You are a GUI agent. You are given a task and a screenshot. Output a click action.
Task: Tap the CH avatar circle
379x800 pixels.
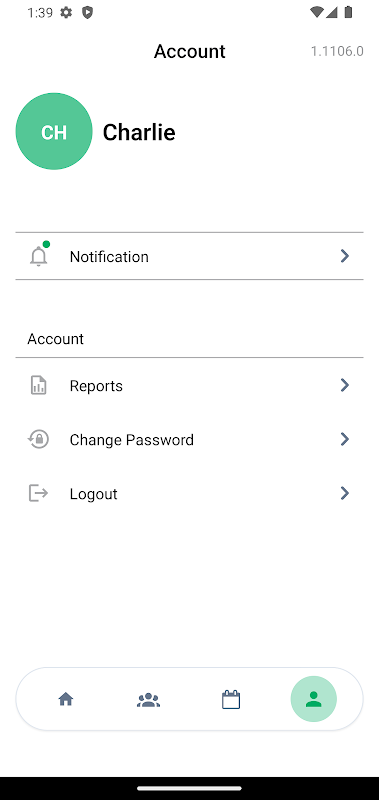click(x=54, y=131)
